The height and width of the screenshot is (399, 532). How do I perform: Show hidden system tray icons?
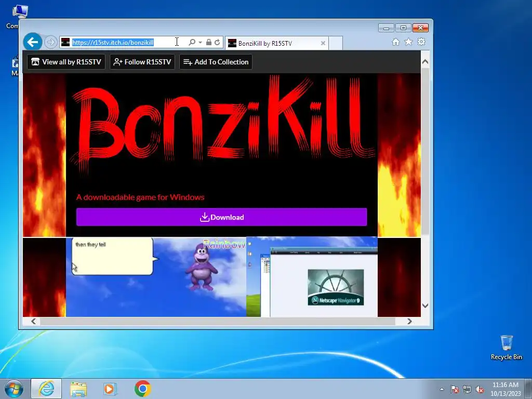point(442,389)
